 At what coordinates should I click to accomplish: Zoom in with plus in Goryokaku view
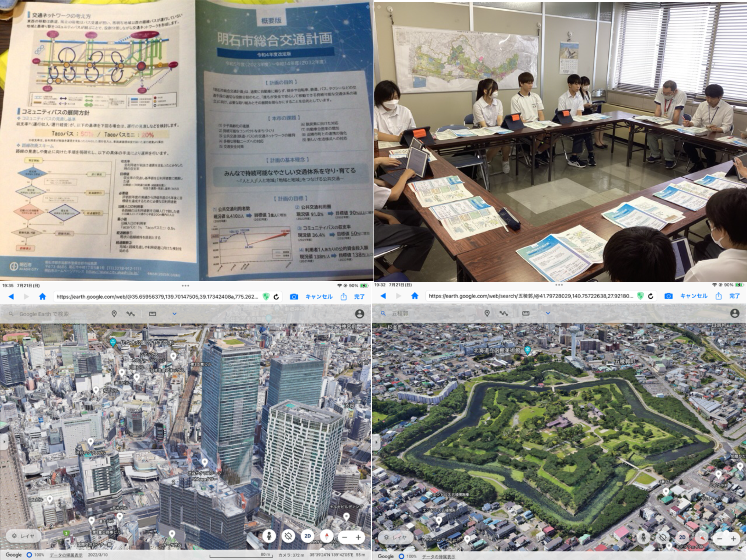pos(734,539)
